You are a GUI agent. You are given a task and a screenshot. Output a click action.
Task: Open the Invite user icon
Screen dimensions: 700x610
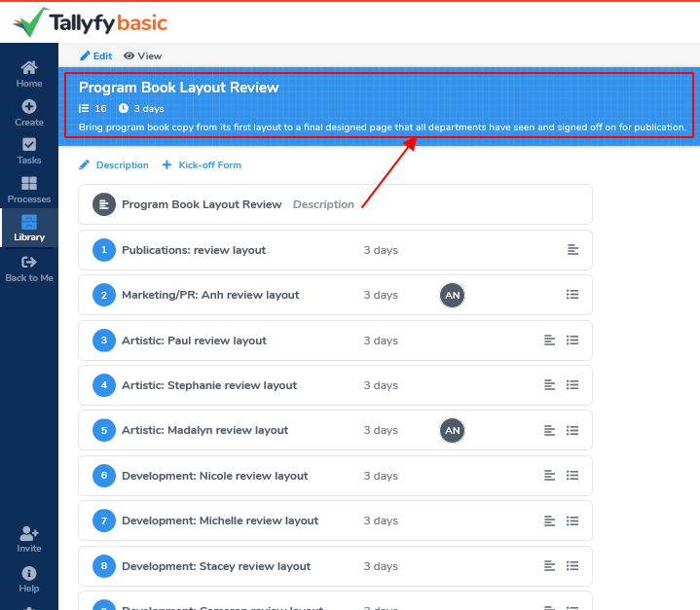[29, 533]
